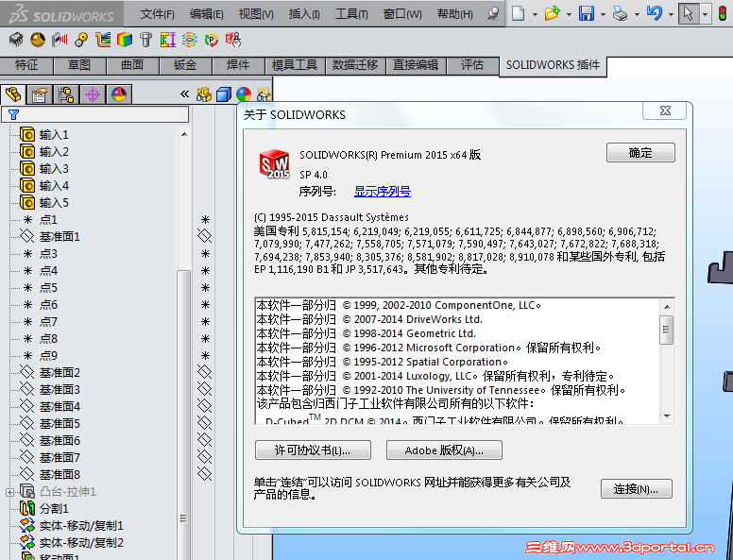Open the 文件(F) menu
Image resolution: width=733 pixels, height=560 pixels.
[158, 14]
